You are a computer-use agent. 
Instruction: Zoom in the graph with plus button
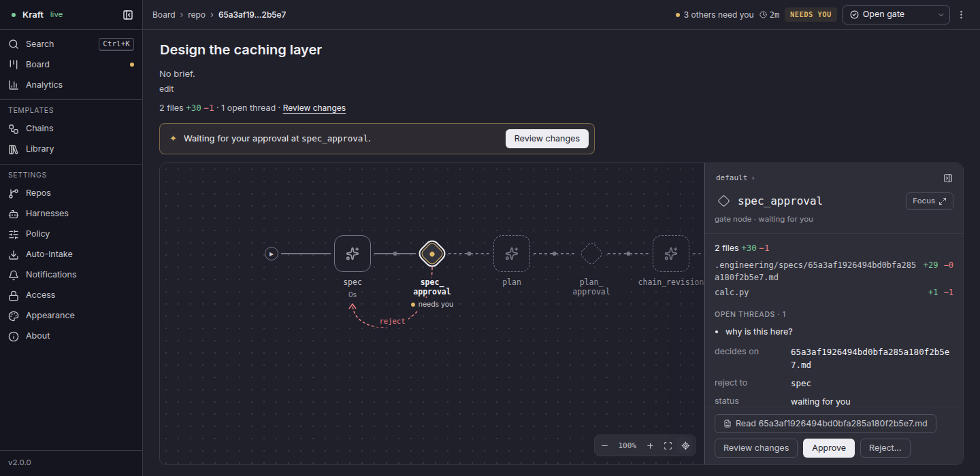point(650,445)
